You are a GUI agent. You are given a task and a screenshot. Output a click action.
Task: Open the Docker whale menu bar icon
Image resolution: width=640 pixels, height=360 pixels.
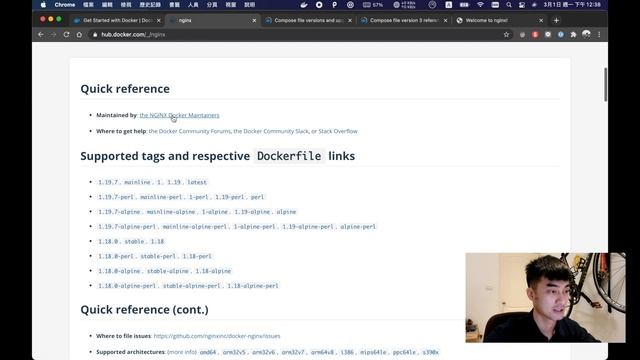(303, 5)
